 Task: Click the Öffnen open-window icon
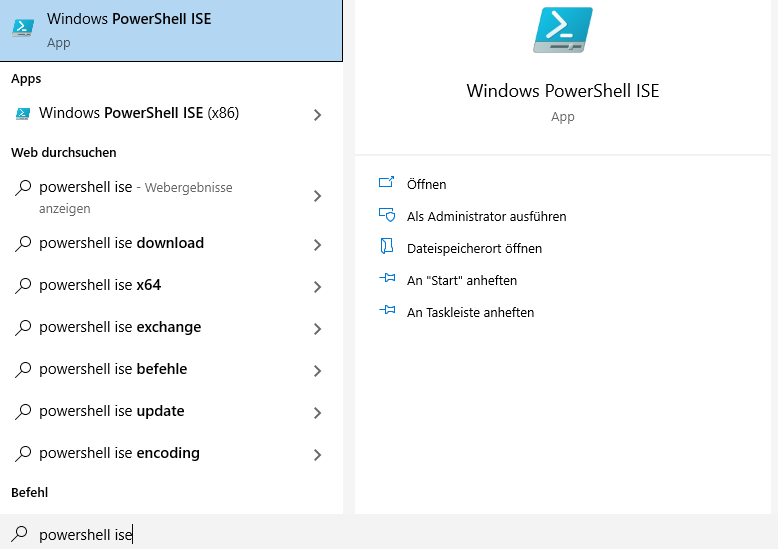(387, 183)
